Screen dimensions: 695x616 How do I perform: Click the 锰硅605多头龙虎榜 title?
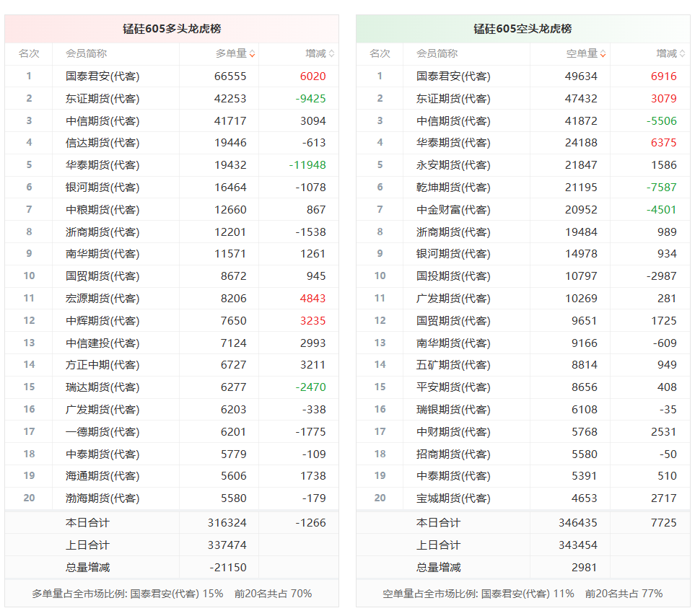pyautogui.click(x=172, y=29)
